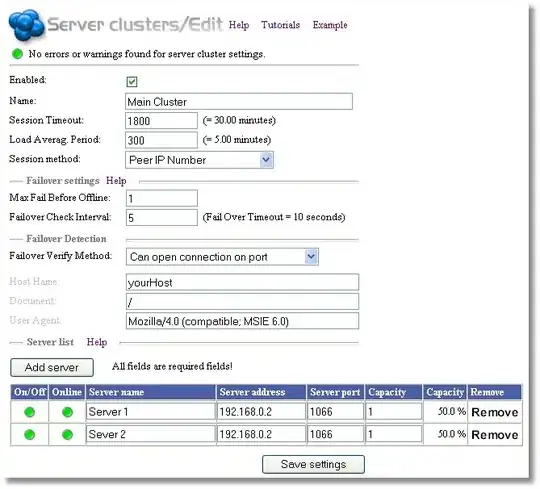
Task: Uncheck the Enabled checkbox
Action: pos(132,82)
